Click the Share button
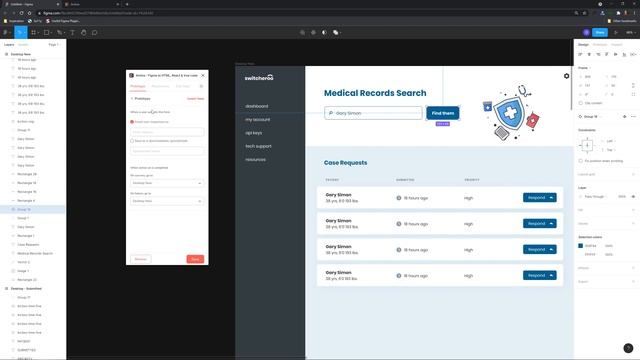 tap(600, 32)
